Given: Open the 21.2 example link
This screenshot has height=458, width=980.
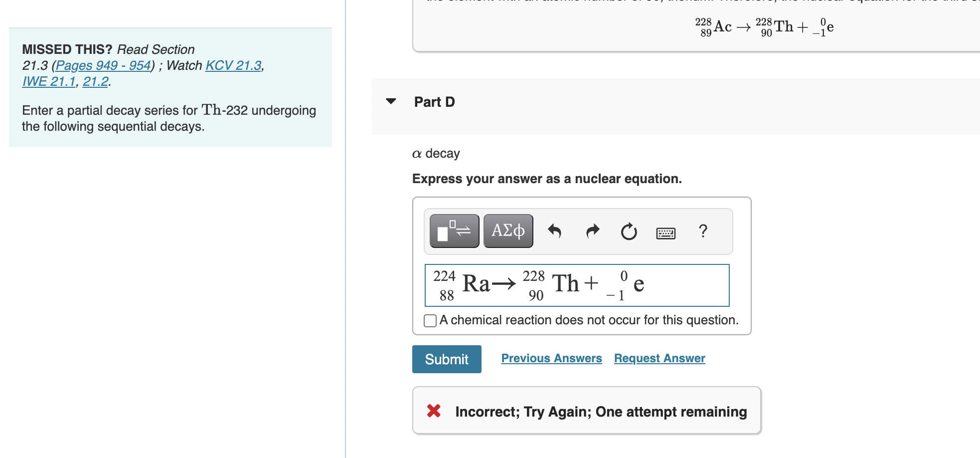Looking at the screenshot, I should click(96, 81).
